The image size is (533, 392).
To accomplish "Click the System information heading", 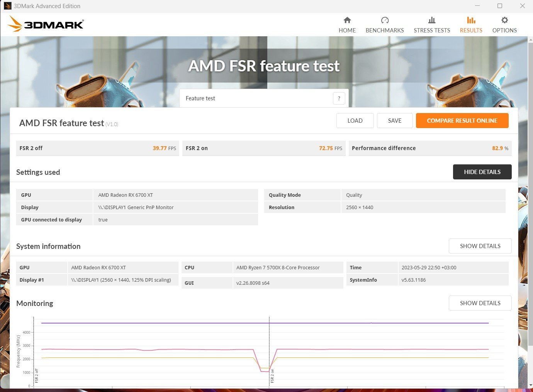I will [x=48, y=246].
